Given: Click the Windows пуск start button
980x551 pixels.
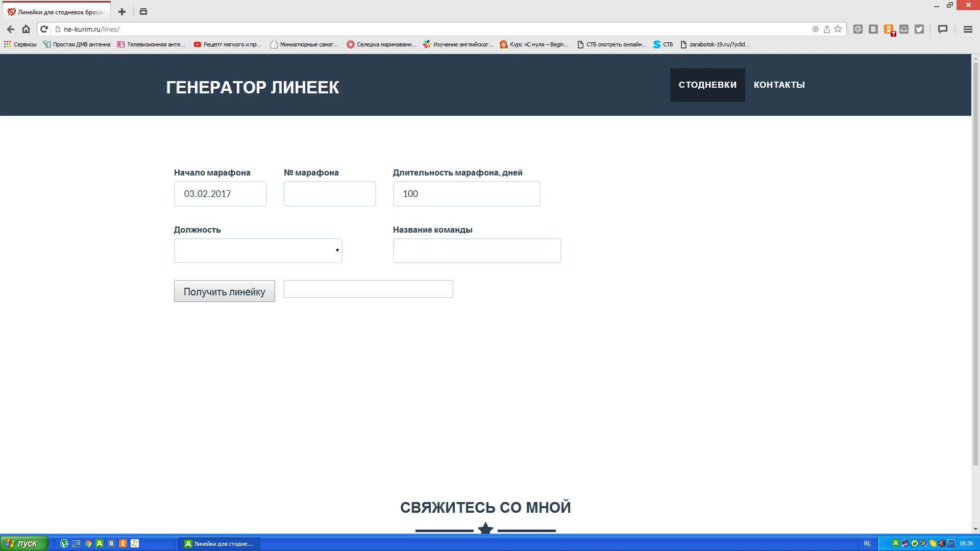Looking at the screenshot, I should point(23,543).
